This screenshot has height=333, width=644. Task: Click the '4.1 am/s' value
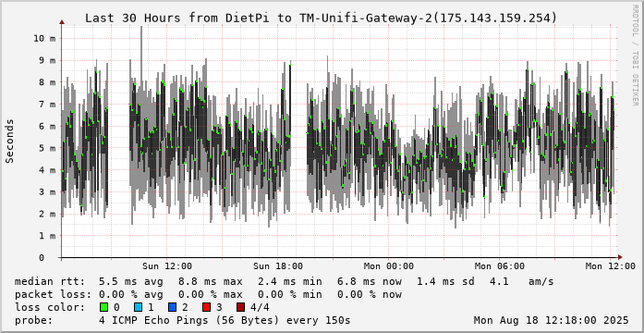522,281
